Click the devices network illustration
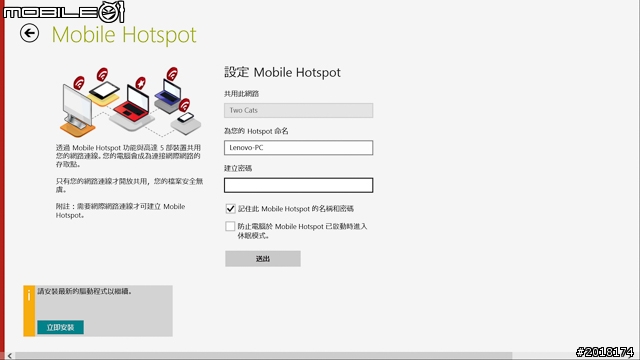Image resolution: width=640 pixels, height=360 pixels. pyautogui.click(x=131, y=102)
